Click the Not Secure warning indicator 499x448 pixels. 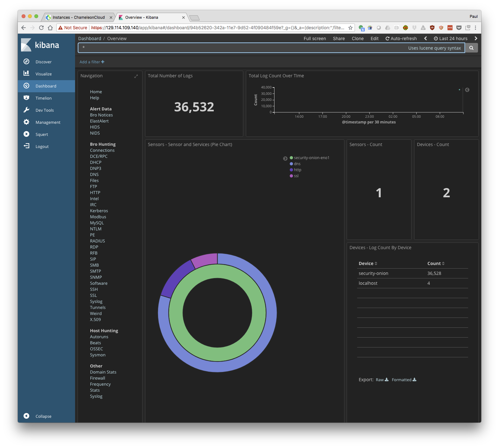click(73, 28)
